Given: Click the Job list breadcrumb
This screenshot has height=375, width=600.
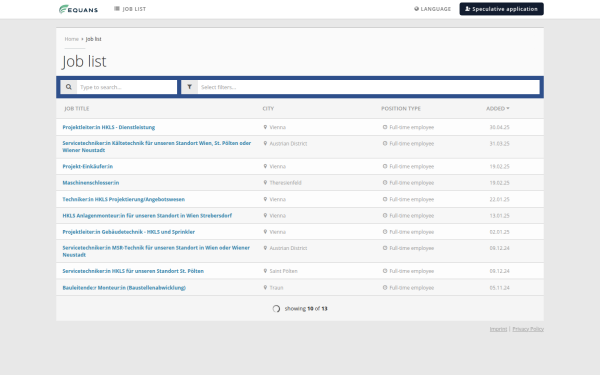Looking at the screenshot, I should pyautogui.click(x=93, y=39).
